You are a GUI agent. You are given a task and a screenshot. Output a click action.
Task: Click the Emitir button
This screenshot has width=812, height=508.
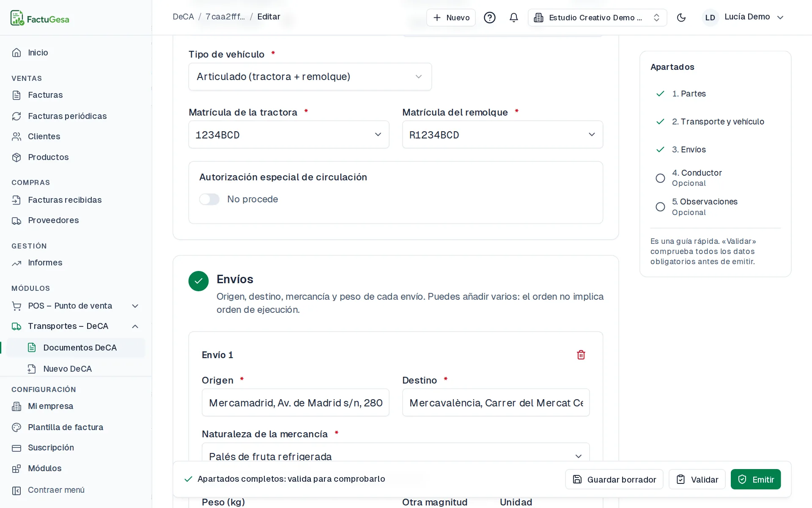pyautogui.click(x=755, y=479)
